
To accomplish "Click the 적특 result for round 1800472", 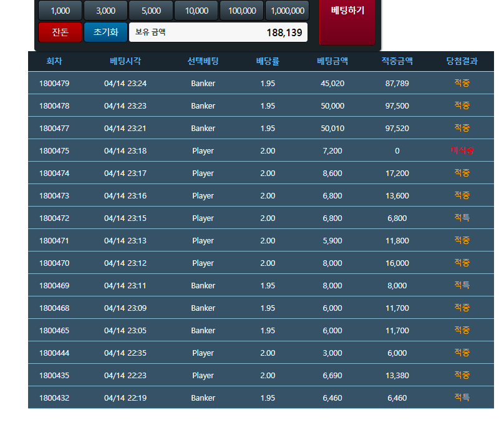I will pos(462,218).
